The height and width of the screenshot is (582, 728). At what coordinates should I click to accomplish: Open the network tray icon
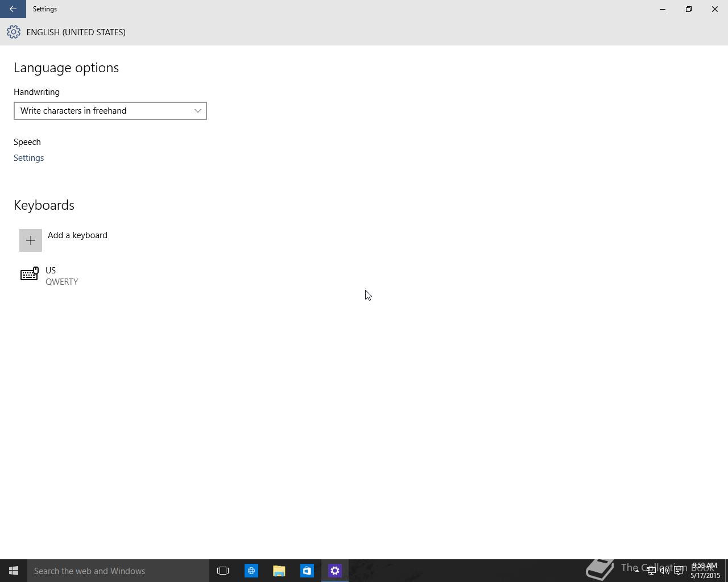pos(651,571)
